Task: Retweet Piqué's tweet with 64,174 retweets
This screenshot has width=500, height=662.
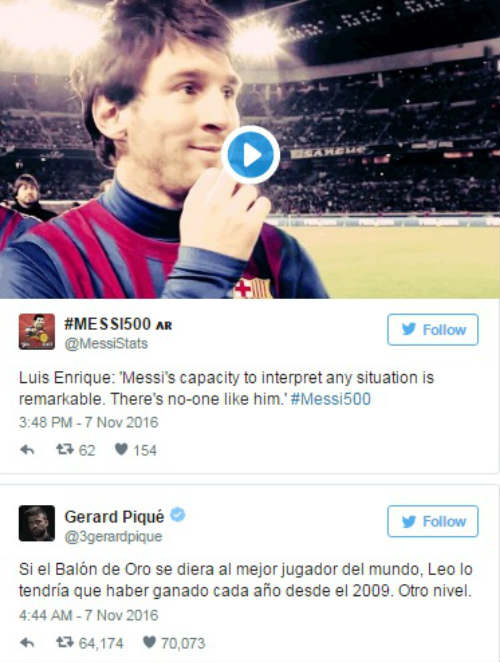Action: coord(65,642)
